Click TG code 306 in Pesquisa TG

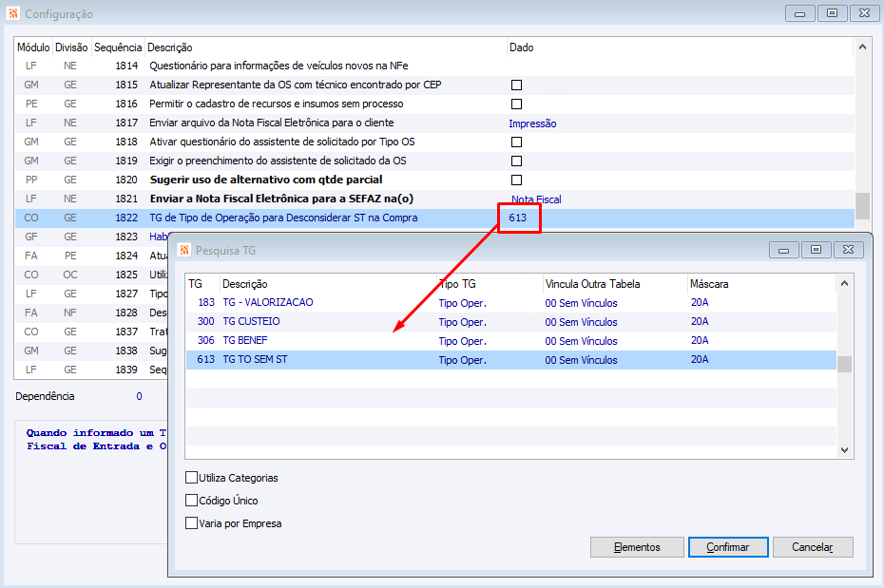(205, 341)
